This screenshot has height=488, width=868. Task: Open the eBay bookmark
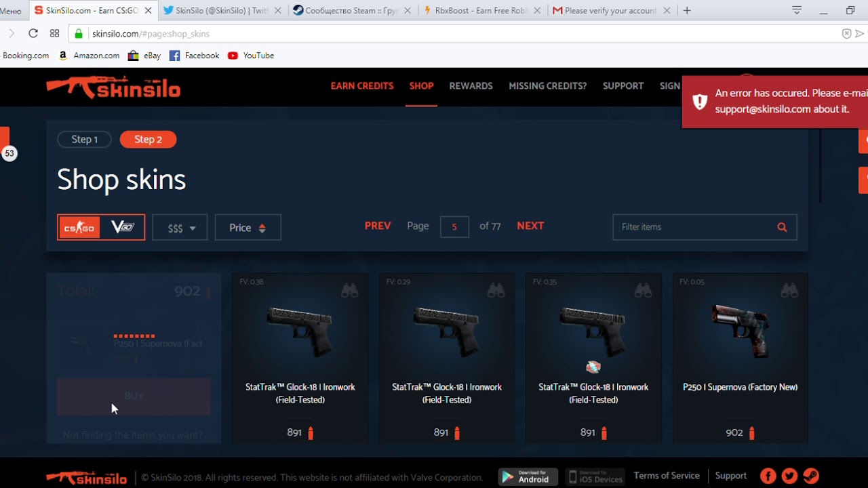pos(144,56)
